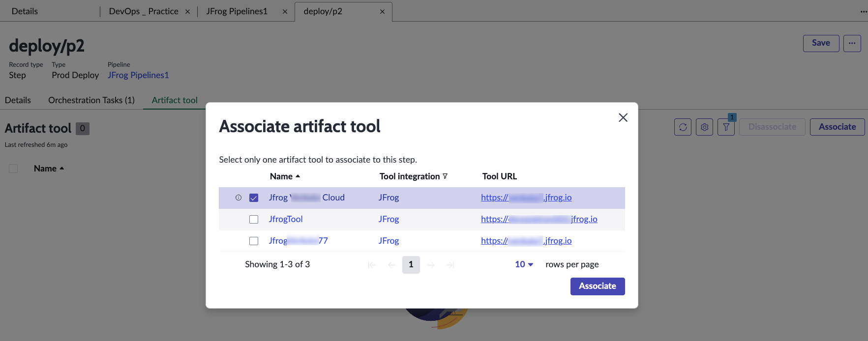
Task: Switch to JFrog Pipelines1 tab
Action: [x=237, y=11]
